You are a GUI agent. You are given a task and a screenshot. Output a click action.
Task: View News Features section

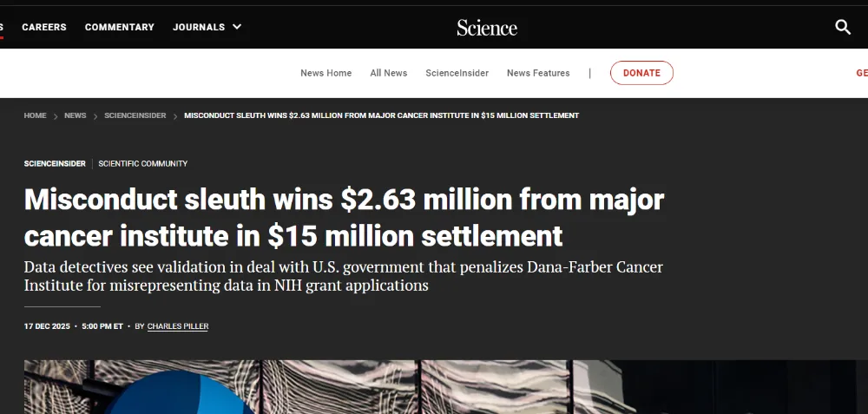538,73
